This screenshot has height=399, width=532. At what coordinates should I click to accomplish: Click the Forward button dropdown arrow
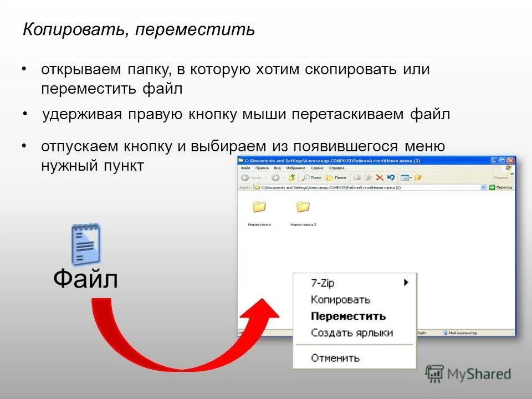283,178
